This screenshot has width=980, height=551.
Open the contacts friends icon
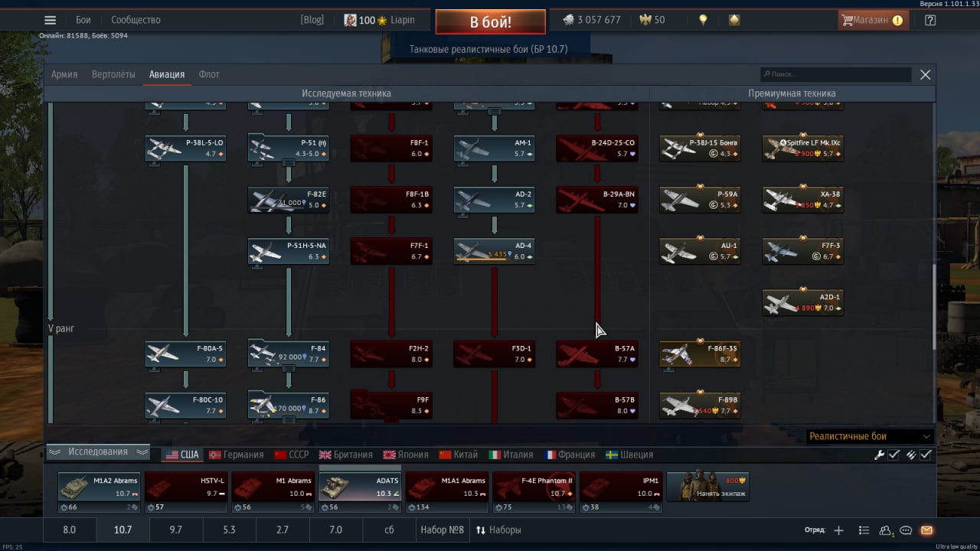(x=886, y=530)
